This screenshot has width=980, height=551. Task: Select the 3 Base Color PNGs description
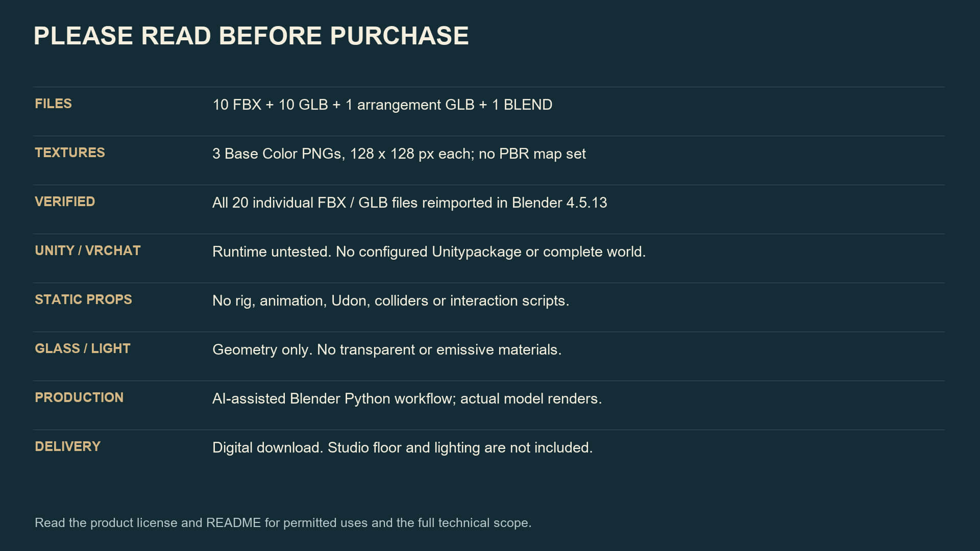[399, 154]
